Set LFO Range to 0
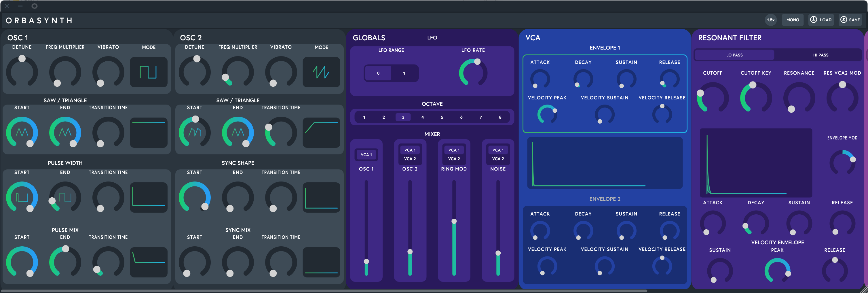This screenshot has width=868, height=293. 378,73
